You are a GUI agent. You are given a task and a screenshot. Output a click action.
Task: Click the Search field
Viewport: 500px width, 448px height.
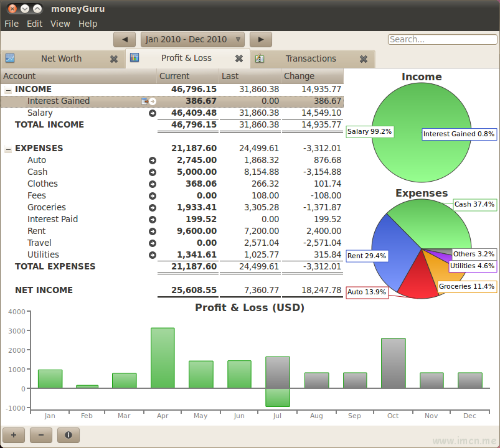442,39
